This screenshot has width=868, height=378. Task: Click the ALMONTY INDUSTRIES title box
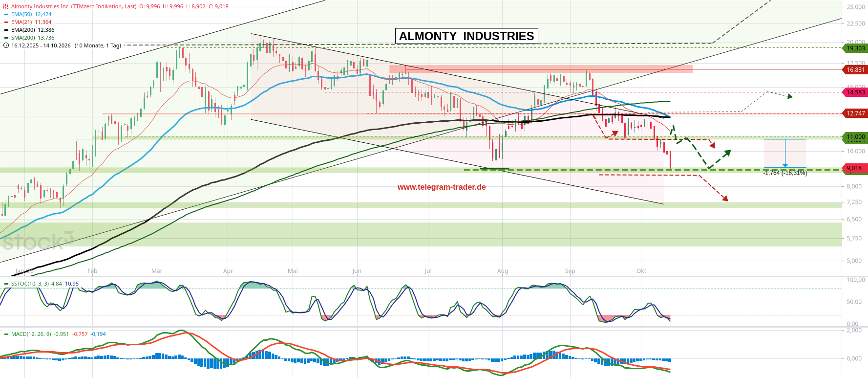(466, 36)
